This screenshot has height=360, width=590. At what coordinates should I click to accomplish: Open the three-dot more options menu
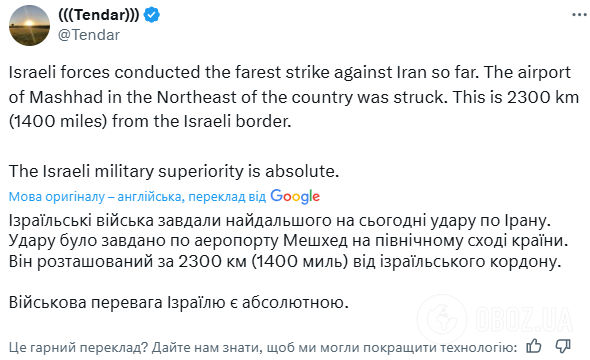(x=579, y=15)
